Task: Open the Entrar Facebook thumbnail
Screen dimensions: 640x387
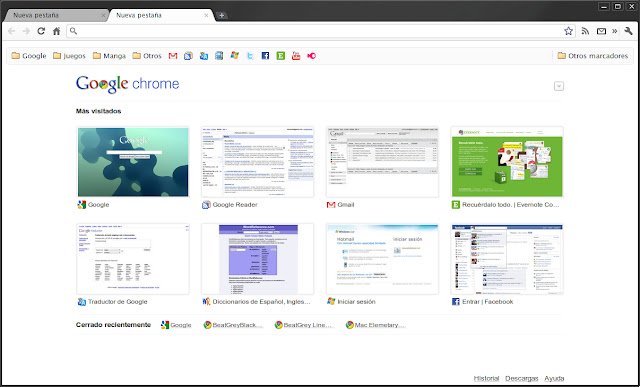Action: point(507,259)
